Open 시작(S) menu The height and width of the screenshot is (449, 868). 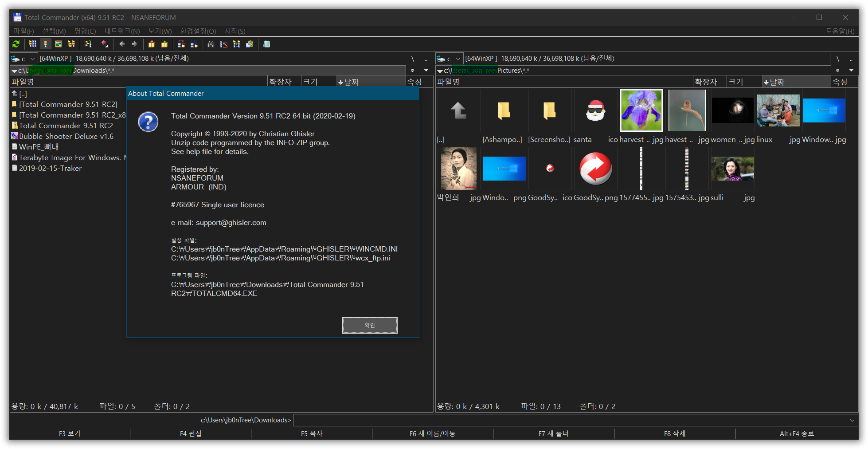coord(235,31)
